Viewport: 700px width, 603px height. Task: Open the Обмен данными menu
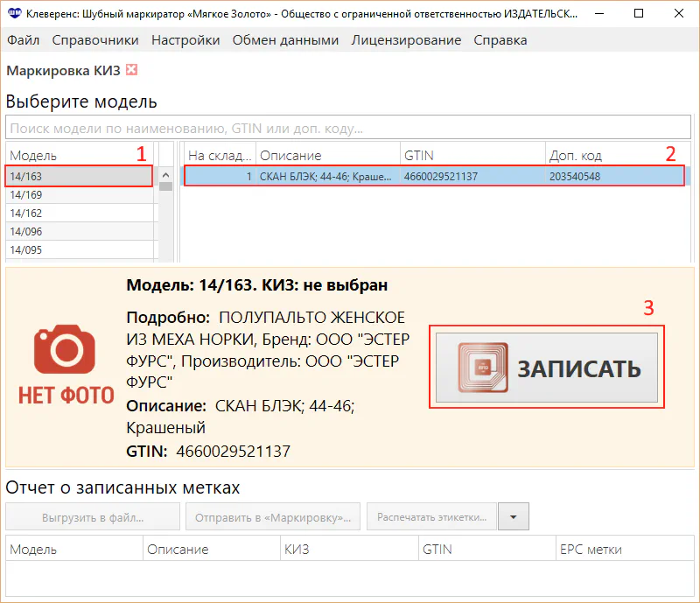coord(285,40)
